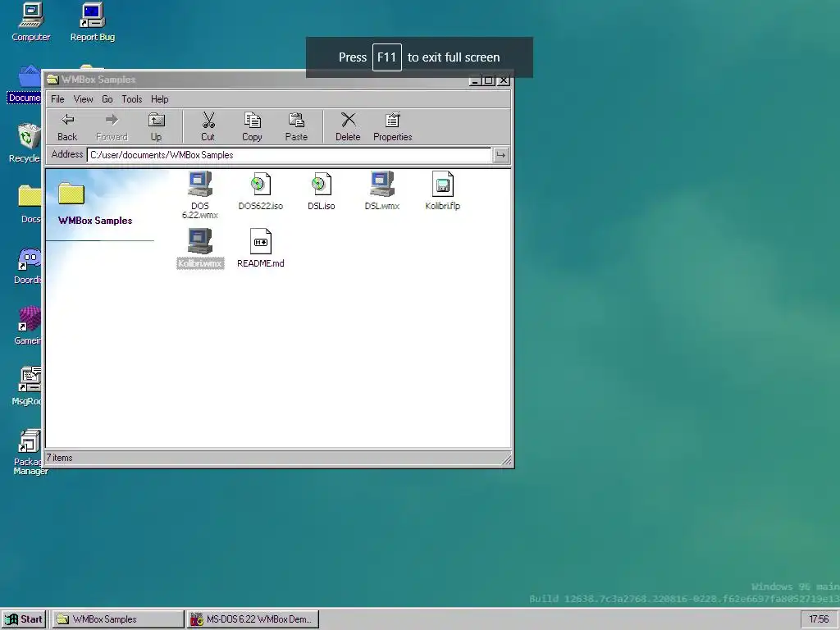Click the Paste clipboard icon
This screenshot has height=630, width=840.
click(296, 120)
